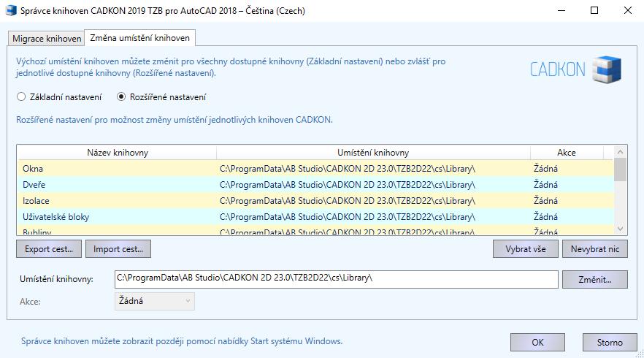644x358 pixels.
Task: Minimize the Správce knihoven window
Action: [561, 10]
